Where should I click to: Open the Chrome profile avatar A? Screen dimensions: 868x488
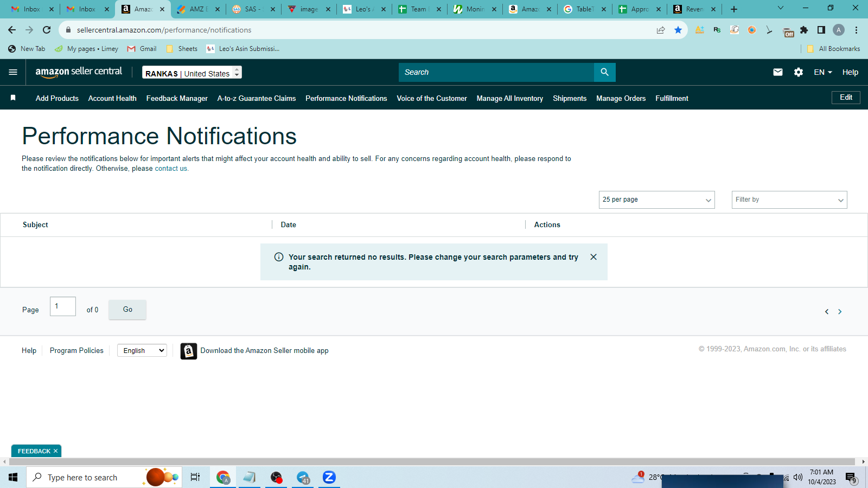tap(839, 30)
